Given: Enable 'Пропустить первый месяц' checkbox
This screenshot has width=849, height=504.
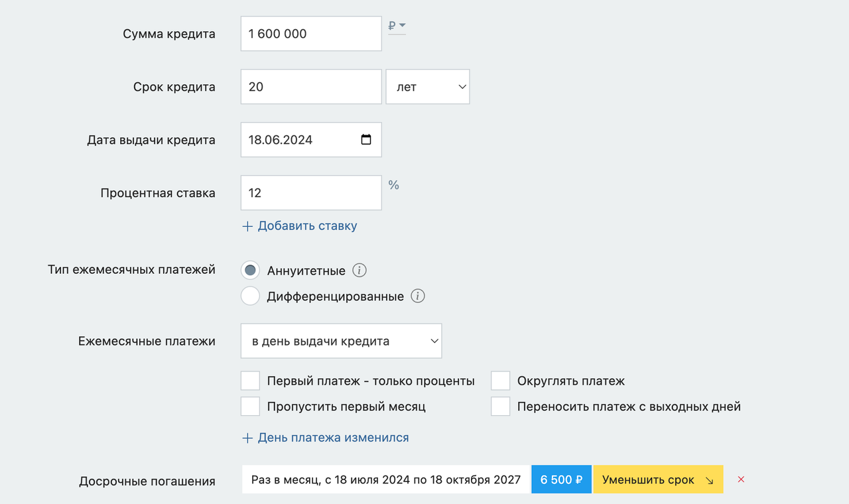Looking at the screenshot, I should click(250, 406).
